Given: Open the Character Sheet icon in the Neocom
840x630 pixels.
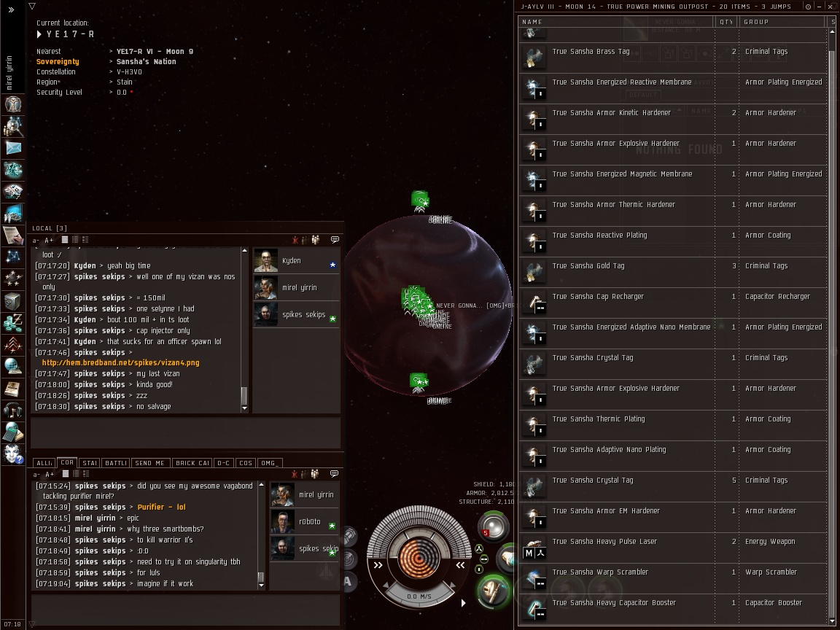Looking at the screenshot, I should pos(13,104).
